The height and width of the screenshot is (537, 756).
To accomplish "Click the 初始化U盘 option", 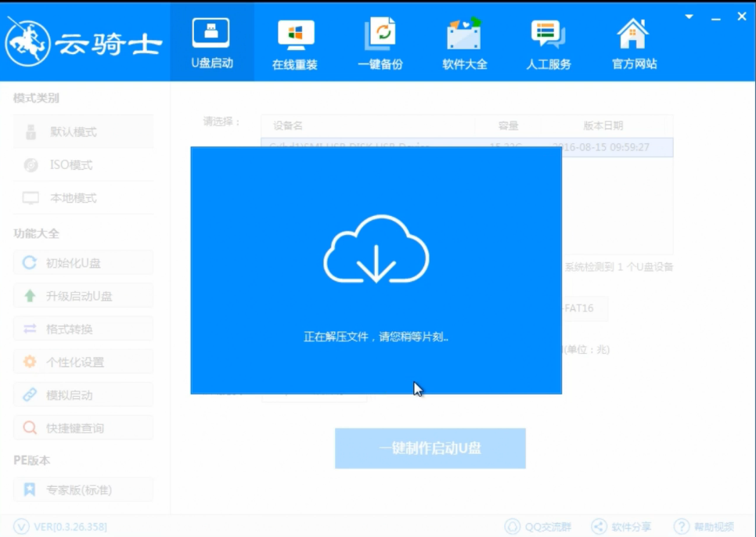I will pyautogui.click(x=83, y=263).
